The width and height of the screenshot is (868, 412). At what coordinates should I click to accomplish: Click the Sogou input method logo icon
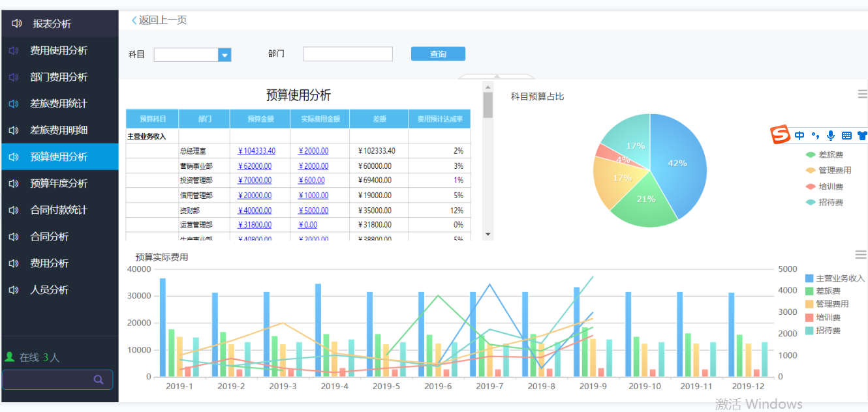coord(780,136)
